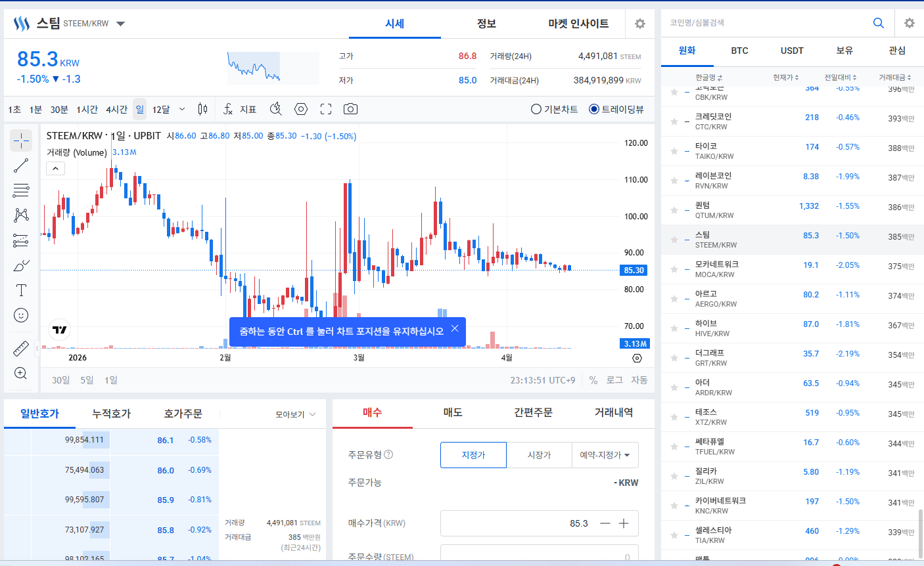Open the emoji sticker tool
This screenshot has height=566, width=924.
(21, 315)
